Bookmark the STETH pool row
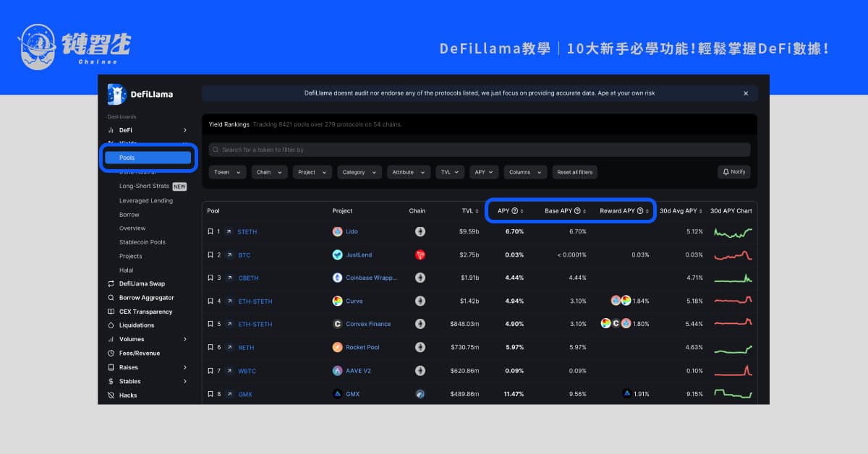The width and height of the screenshot is (868, 454). click(210, 232)
